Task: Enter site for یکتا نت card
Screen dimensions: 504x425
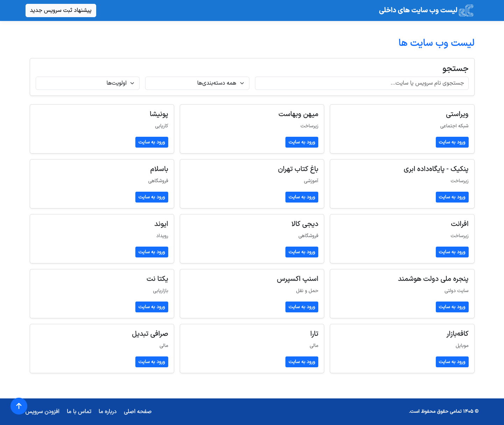Action: pos(152,307)
